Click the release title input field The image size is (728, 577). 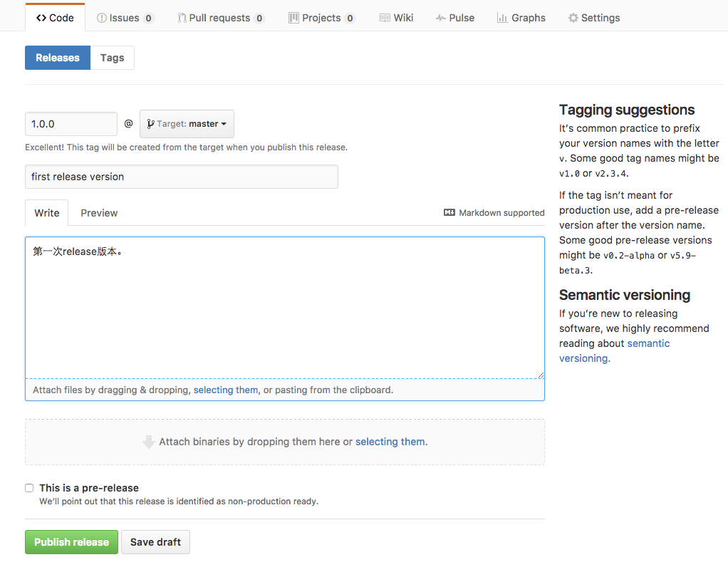point(181,177)
